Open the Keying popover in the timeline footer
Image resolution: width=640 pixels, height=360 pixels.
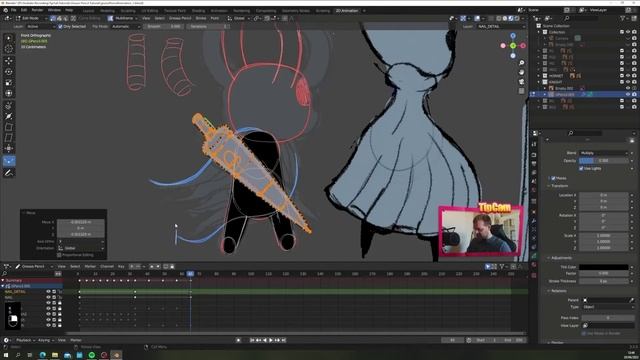(45, 340)
